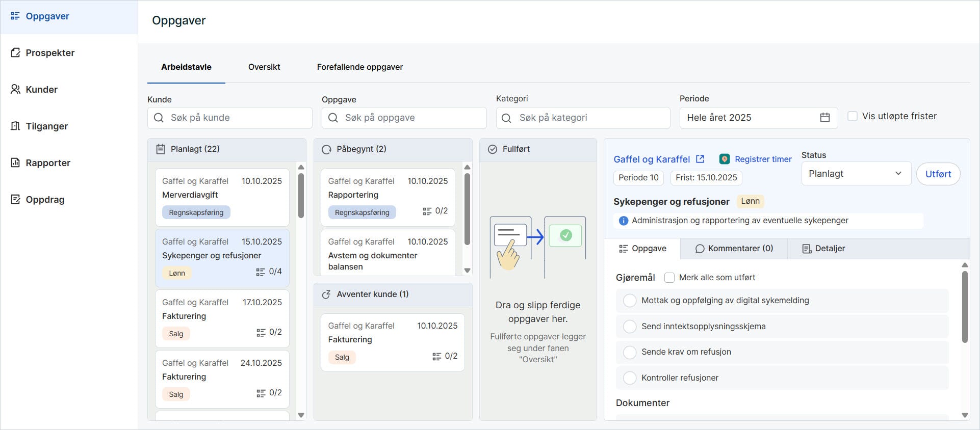Open the Status dropdown showing Planlagt
Viewport: 980px width, 430px height.
(x=856, y=174)
